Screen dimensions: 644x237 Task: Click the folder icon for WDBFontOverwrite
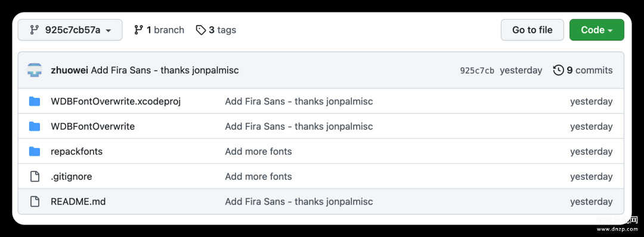click(x=35, y=127)
